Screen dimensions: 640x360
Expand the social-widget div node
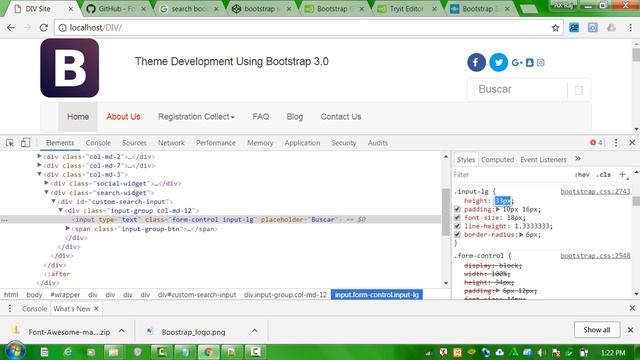pos(46,183)
